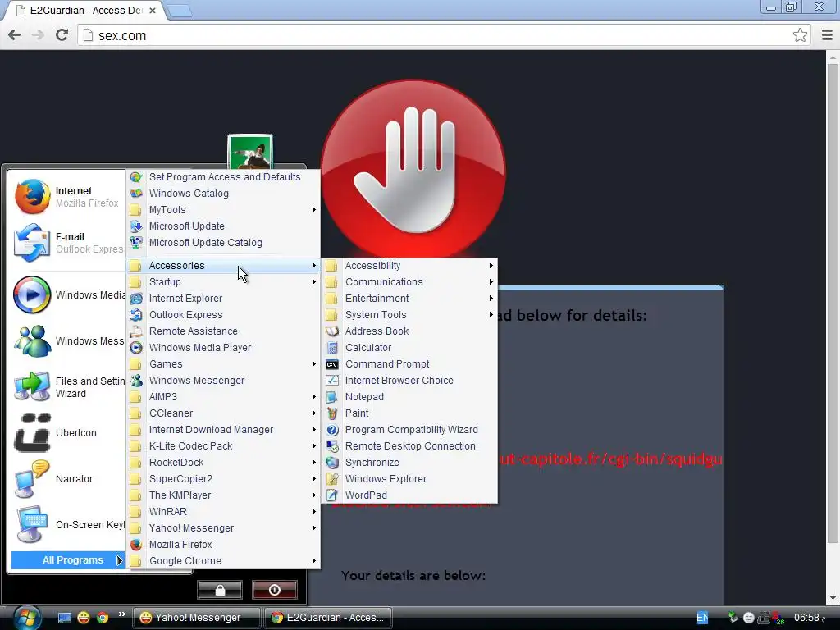Expand the Startup folder submenu
Screen dimensions: 840x630
(x=223, y=282)
